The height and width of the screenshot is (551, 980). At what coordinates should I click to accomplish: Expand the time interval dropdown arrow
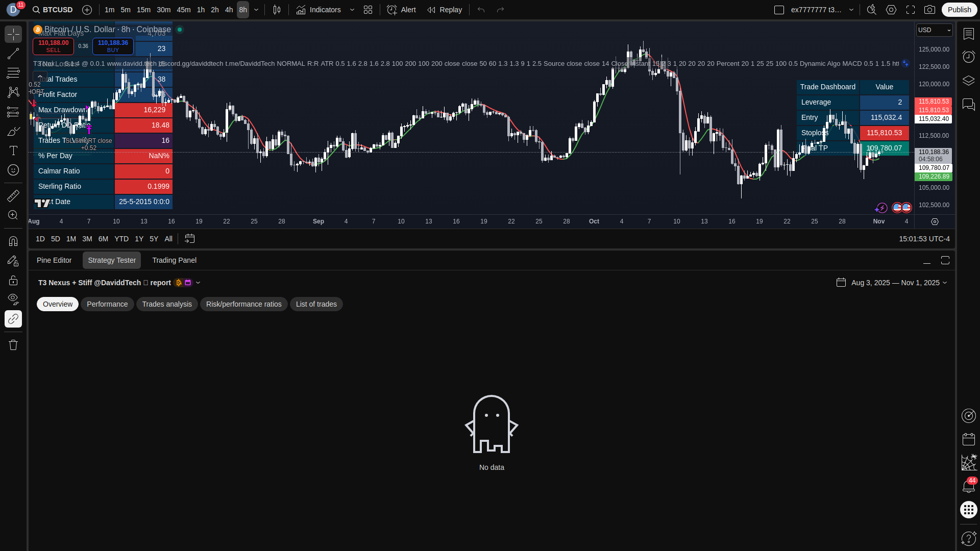[256, 10]
